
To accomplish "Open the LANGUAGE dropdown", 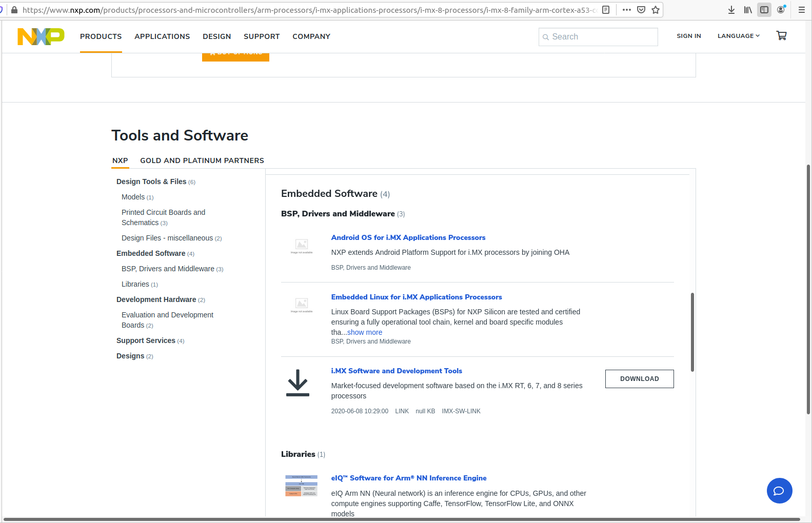I will (738, 36).
